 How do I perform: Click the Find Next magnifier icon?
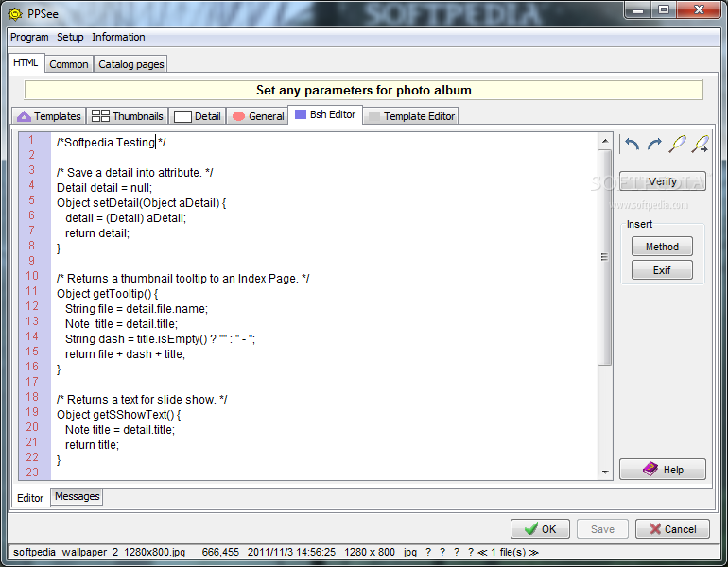coord(700,145)
